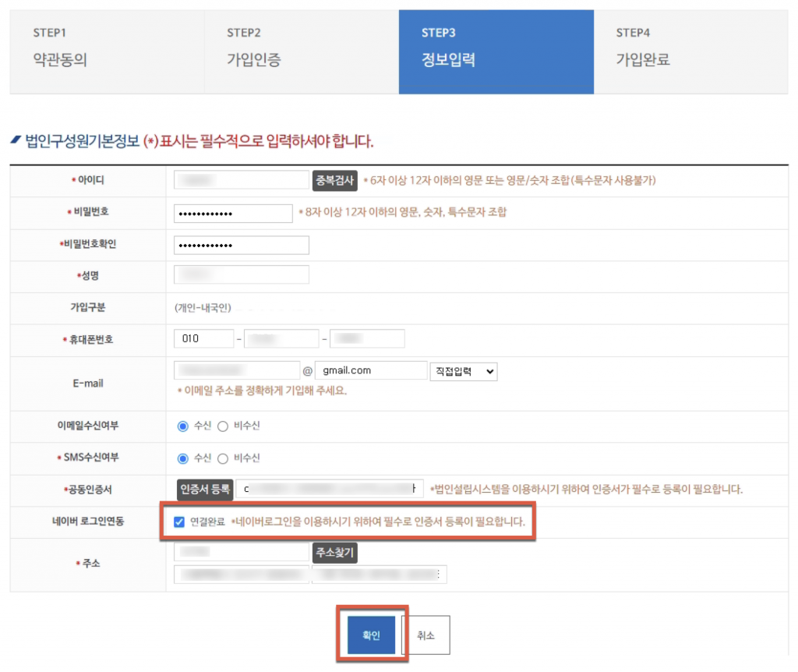Click the 공동인증서 value field
The image size is (798, 672).
click(330, 489)
